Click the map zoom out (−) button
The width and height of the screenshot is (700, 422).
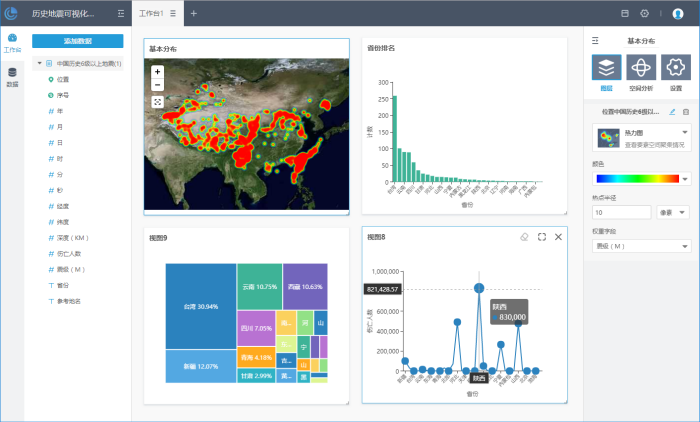point(158,85)
